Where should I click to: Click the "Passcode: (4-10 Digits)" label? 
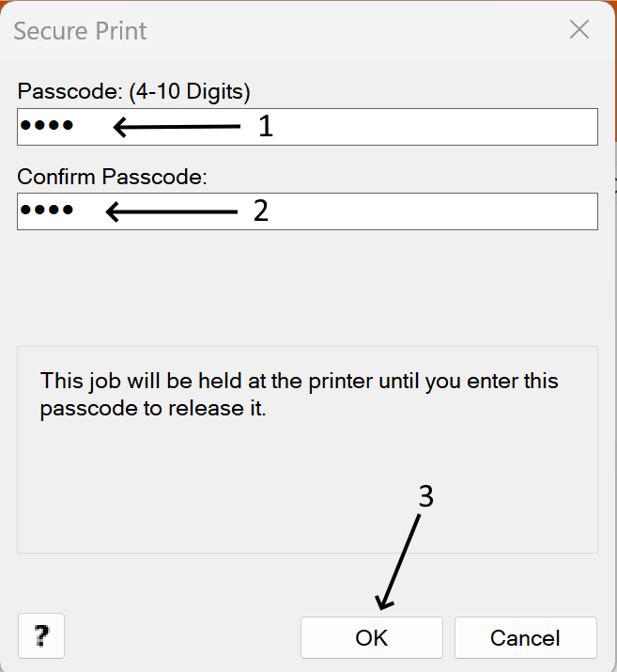(x=133, y=91)
